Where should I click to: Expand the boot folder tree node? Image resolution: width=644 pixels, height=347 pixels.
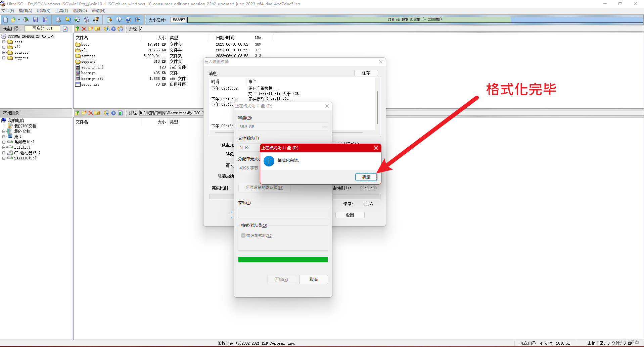4,42
